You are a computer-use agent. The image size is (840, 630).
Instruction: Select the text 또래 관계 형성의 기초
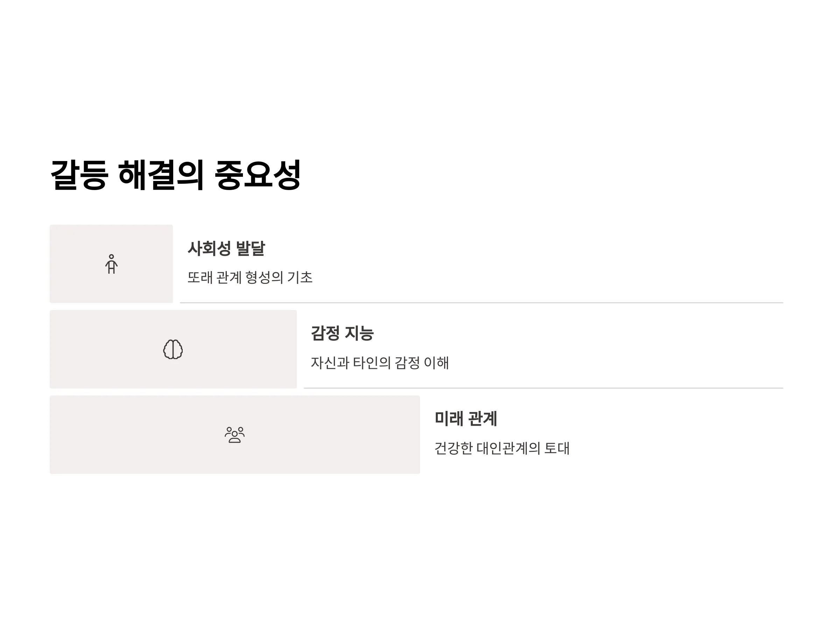pos(250,277)
